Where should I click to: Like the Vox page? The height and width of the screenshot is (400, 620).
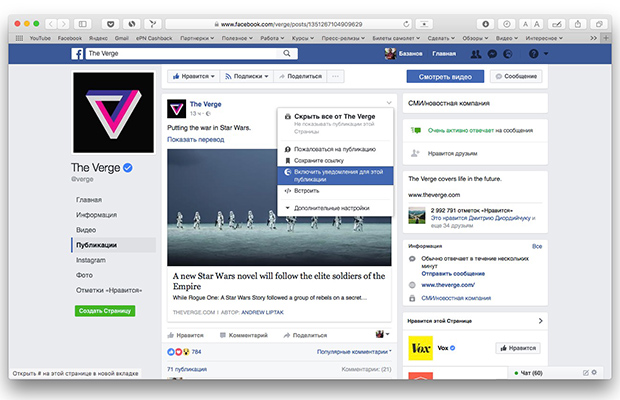tap(518, 348)
